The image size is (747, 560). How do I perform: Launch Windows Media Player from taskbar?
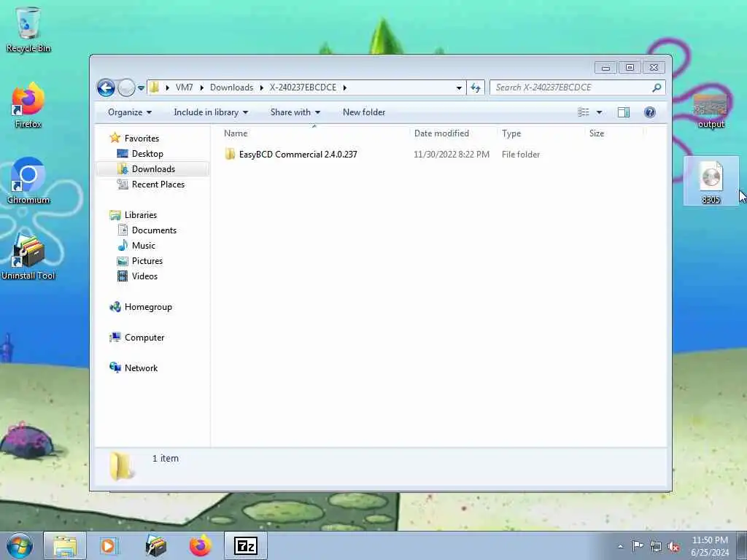(109, 545)
